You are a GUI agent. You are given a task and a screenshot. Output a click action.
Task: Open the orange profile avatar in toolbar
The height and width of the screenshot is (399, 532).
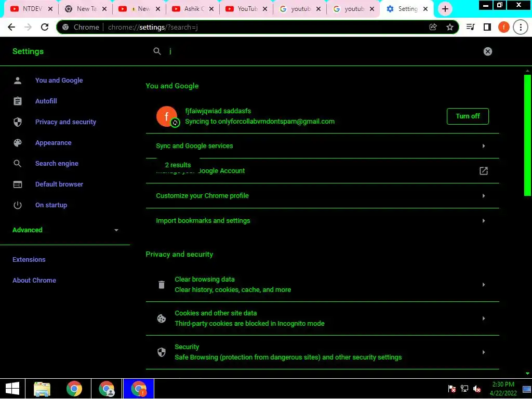504,27
